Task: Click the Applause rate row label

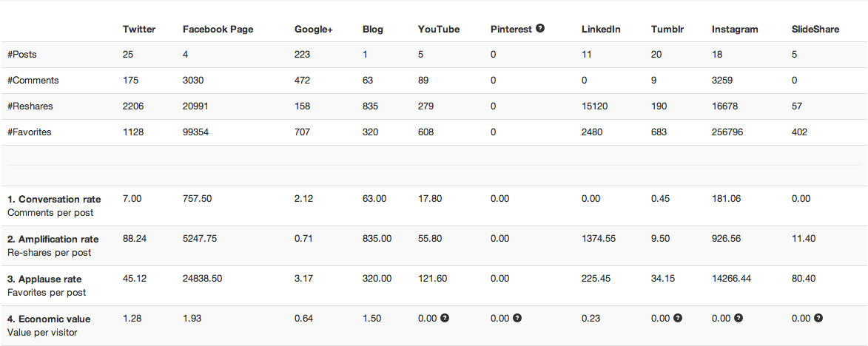Action: (x=45, y=279)
